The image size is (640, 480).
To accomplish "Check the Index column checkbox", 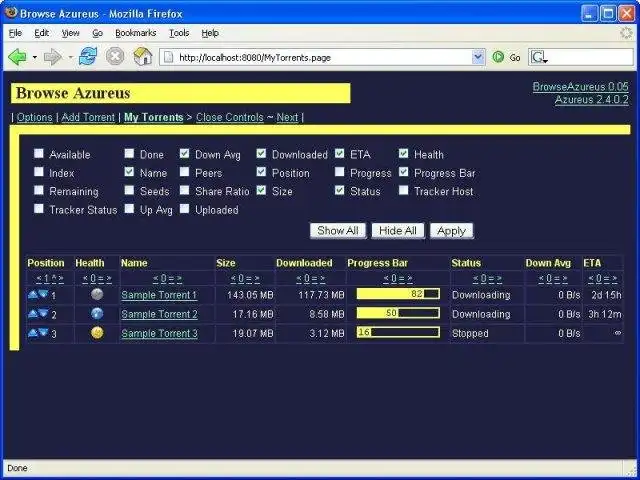I will point(39,172).
